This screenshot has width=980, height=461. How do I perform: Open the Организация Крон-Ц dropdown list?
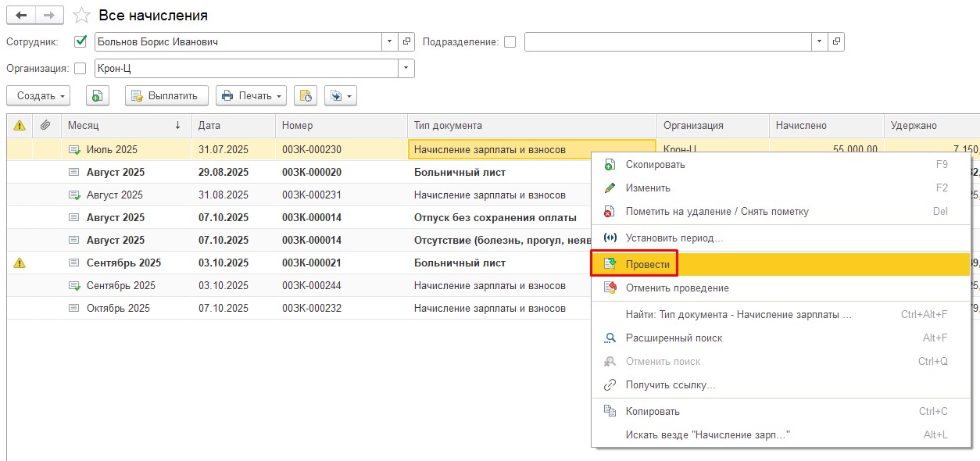(x=406, y=69)
